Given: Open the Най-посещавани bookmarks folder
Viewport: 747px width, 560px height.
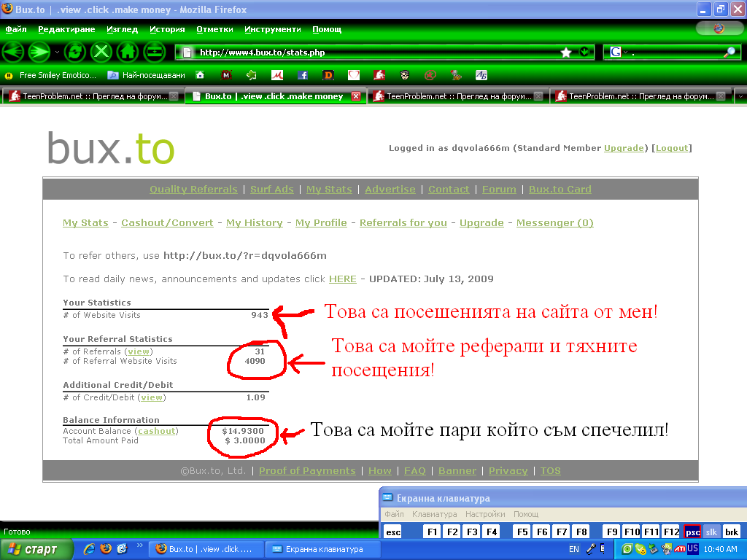Looking at the screenshot, I should click(x=146, y=75).
